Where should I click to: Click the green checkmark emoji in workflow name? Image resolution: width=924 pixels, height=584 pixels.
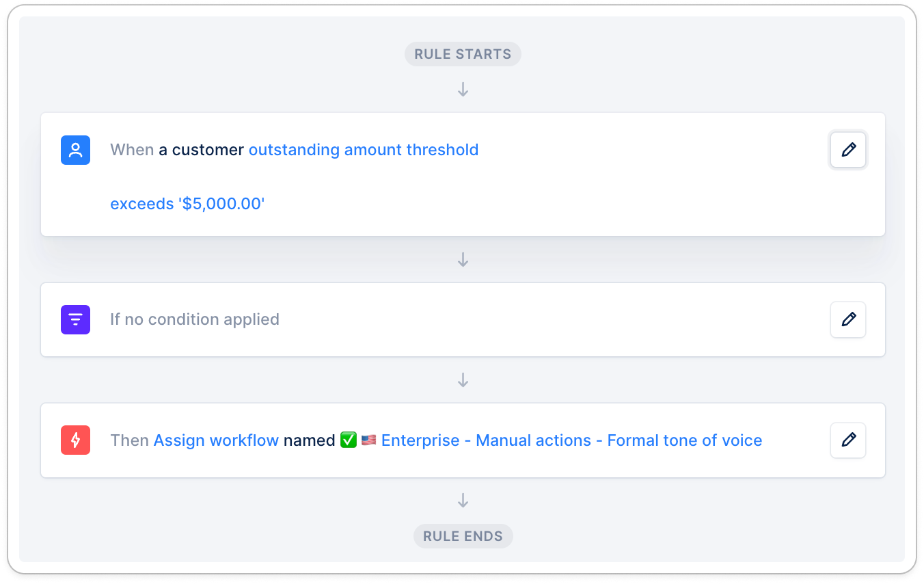tap(349, 440)
